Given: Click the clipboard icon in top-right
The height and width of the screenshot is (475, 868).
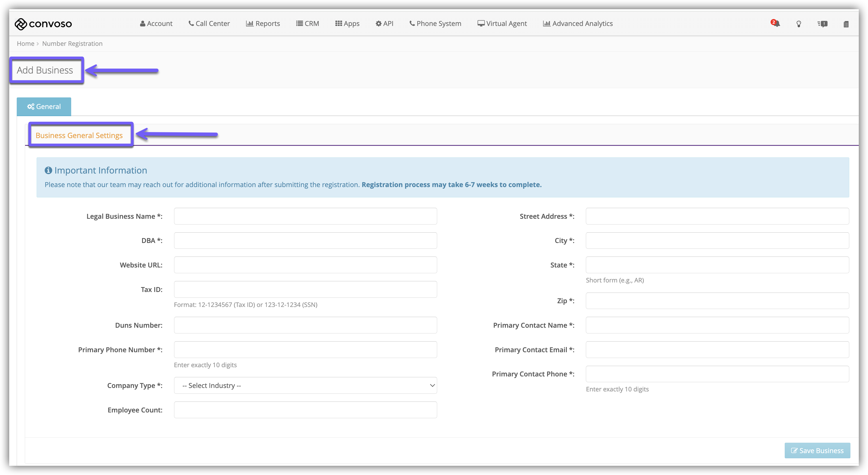Looking at the screenshot, I should click(x=846, y=24).
